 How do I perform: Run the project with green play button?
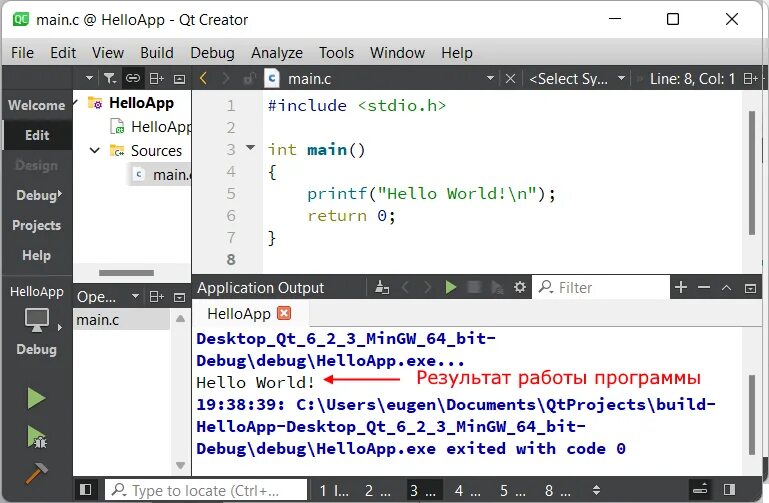click(37, 398)
